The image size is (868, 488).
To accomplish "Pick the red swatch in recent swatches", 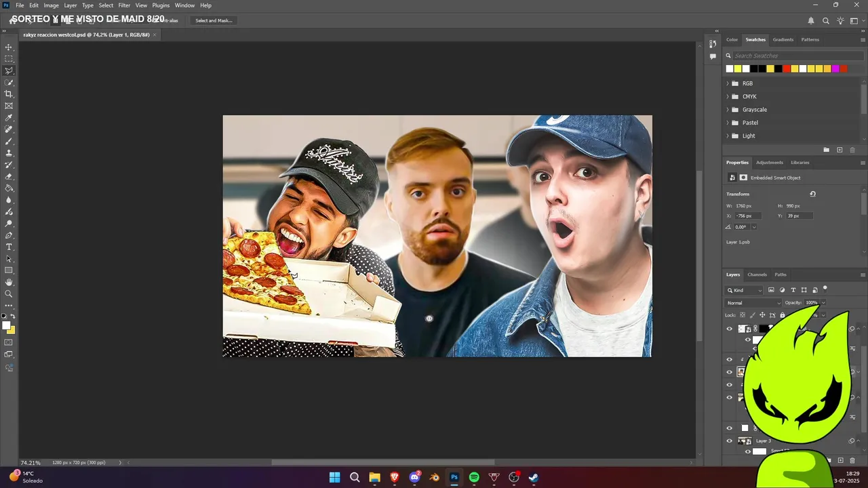I will pos(787,68).
